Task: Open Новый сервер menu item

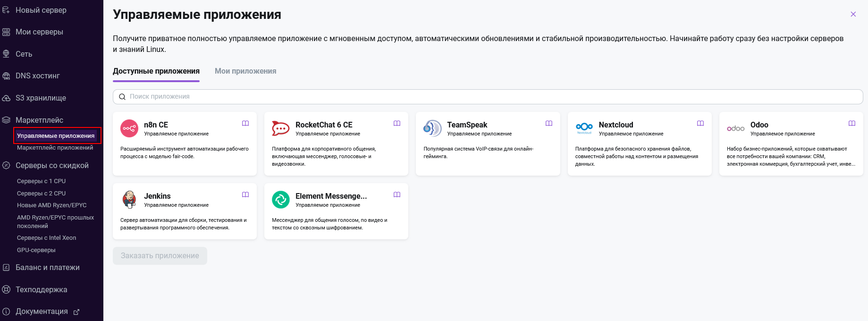Action: pos(41,10)
